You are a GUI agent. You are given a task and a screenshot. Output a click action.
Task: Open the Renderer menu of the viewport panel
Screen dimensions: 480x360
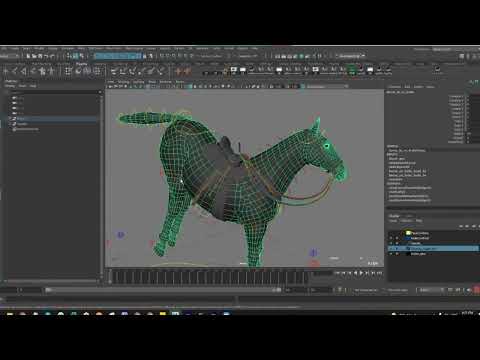click(x=165, y=82)
